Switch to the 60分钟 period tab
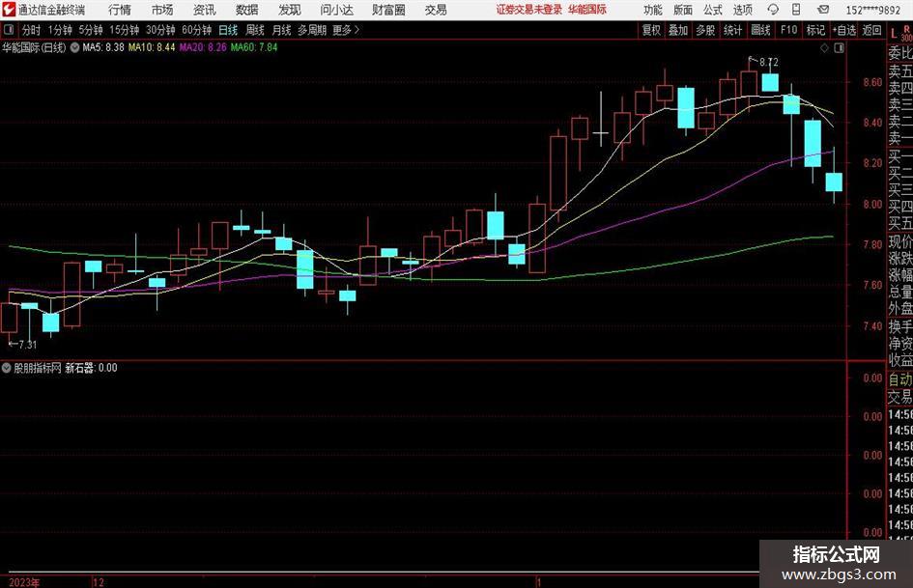The height and width of the screenshot is (588, 913). pos(197,30)
